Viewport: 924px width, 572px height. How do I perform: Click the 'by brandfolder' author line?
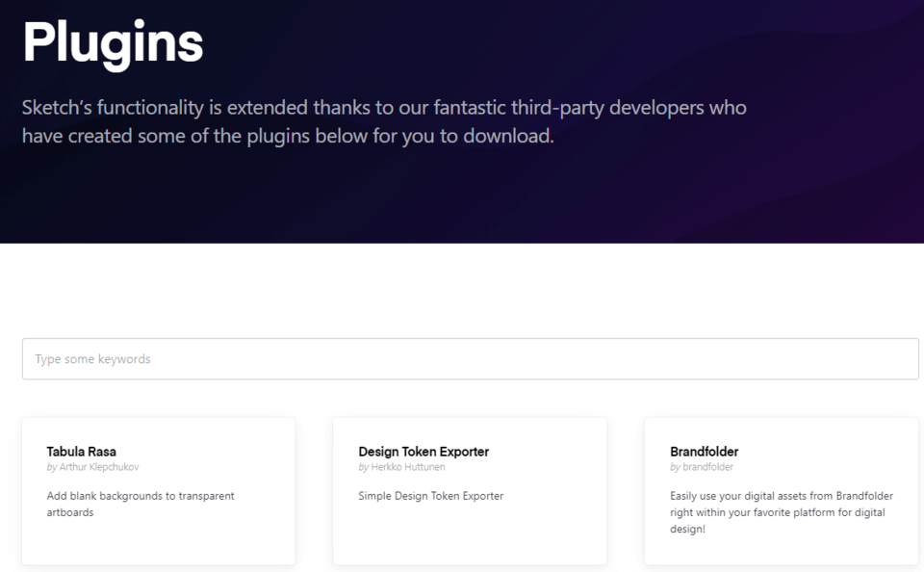pyautogui.click(x=702, y=467)
